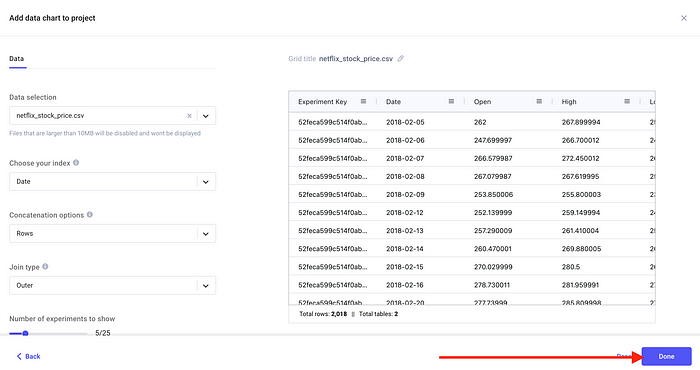
Task: Select date cell 2018-02-16
Action: [404, 285]
